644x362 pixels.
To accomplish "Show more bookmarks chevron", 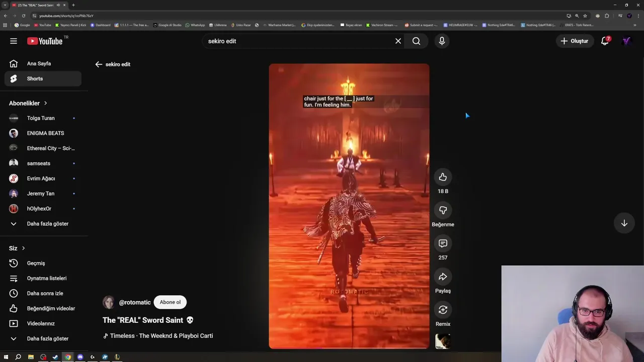I will (635, 25).
